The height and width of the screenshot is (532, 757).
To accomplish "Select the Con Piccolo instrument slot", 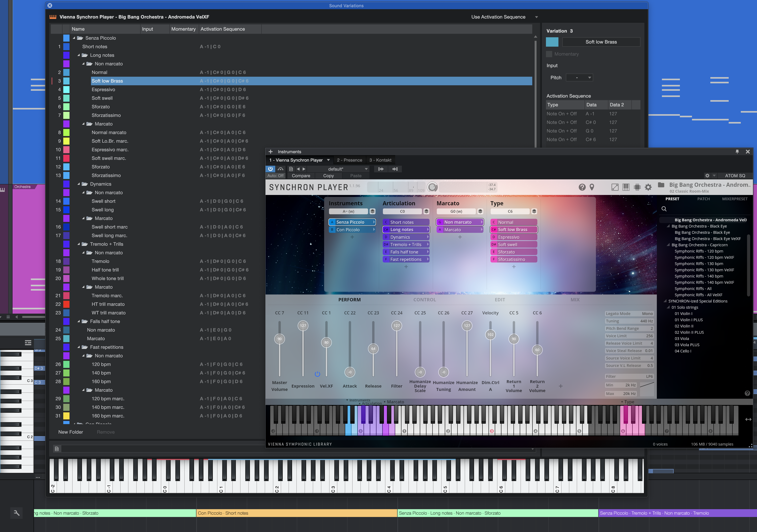I will tap(352, 230).
